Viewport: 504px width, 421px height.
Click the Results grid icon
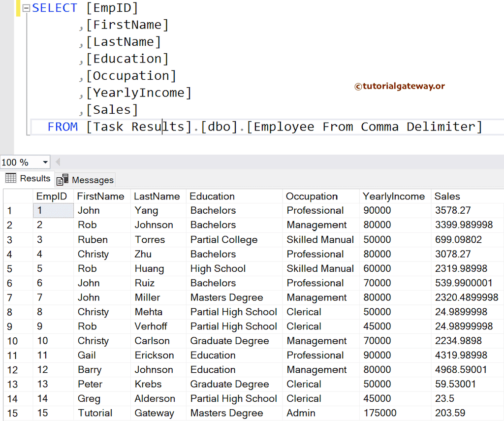coord(11,178)
